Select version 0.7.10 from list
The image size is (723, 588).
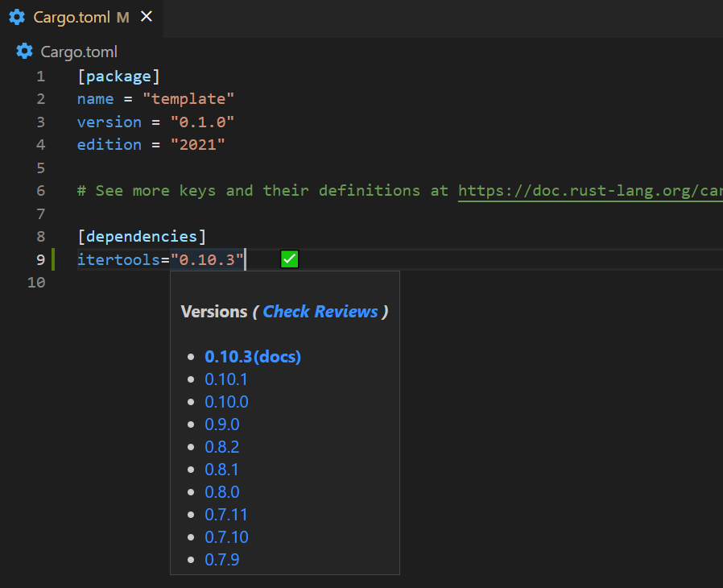(x=226, y=537)
